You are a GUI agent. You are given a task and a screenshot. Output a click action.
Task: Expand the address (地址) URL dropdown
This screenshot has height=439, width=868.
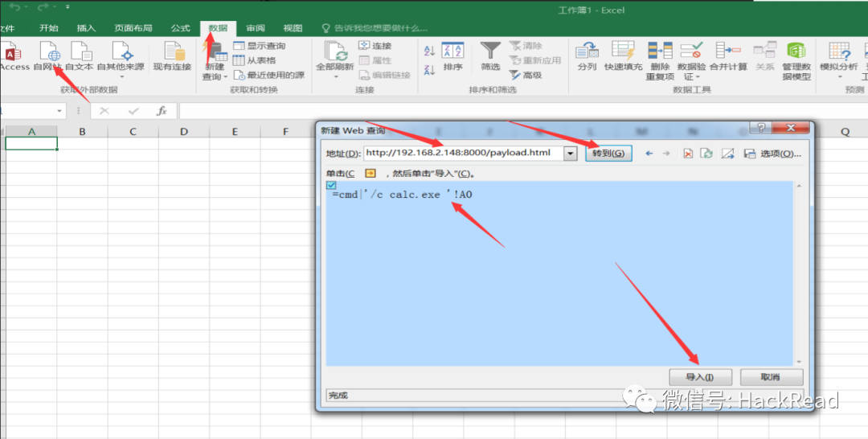click(x=570, y=154)
